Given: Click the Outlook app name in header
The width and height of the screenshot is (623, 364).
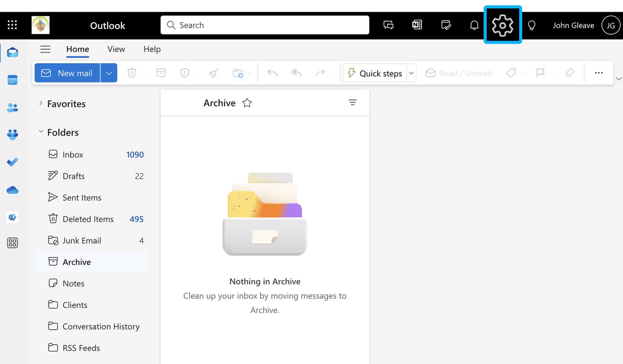Looking at the screenshot, I should 108,26.
